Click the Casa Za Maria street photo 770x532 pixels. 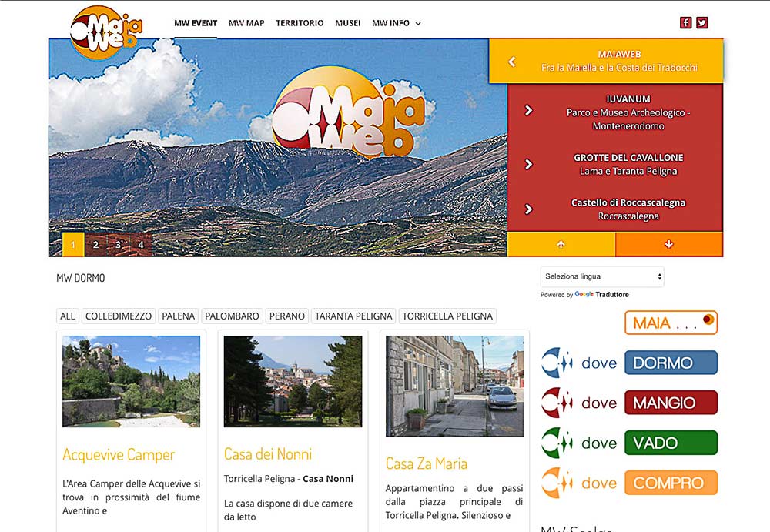point(455,386)
